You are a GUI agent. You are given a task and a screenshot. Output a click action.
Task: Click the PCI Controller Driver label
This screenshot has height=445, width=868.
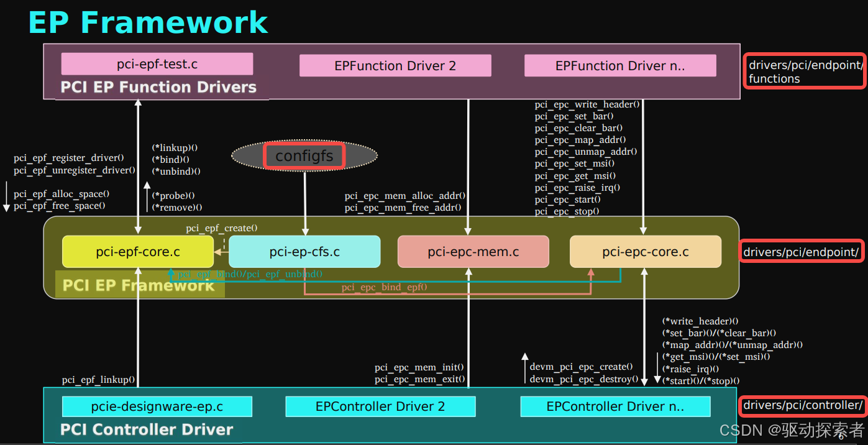click(147, 429)
